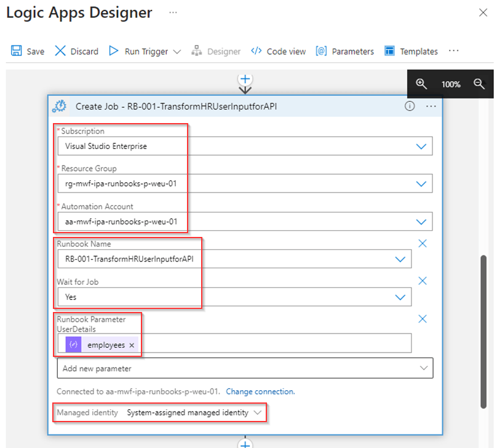Expand the Subscription dropdown
Viewport: 497px width, 448px height.
click(x=421, y=146)
